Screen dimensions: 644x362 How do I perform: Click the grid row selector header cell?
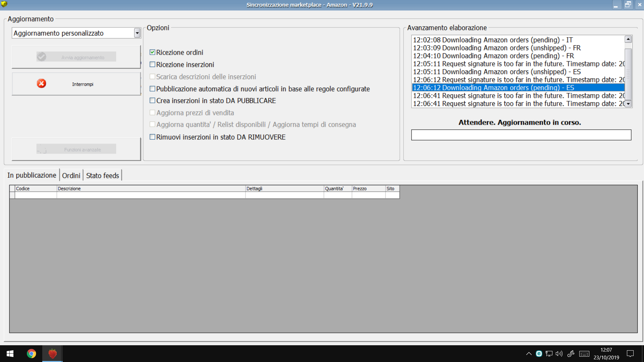click(12, 189)
